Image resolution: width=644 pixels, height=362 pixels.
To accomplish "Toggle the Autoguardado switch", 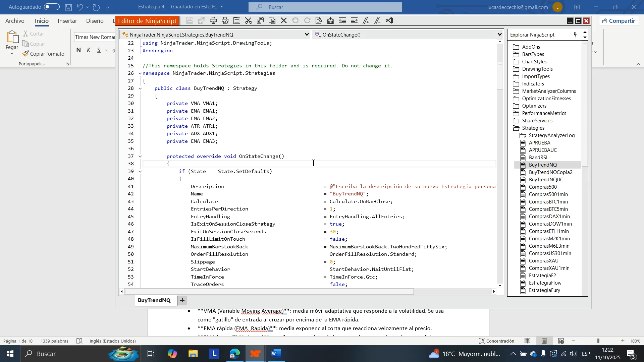I will coord(52,7).
